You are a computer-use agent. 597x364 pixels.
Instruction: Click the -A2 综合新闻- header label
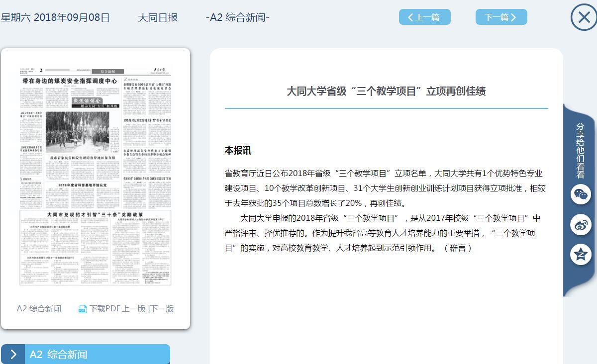pos(237,17)
